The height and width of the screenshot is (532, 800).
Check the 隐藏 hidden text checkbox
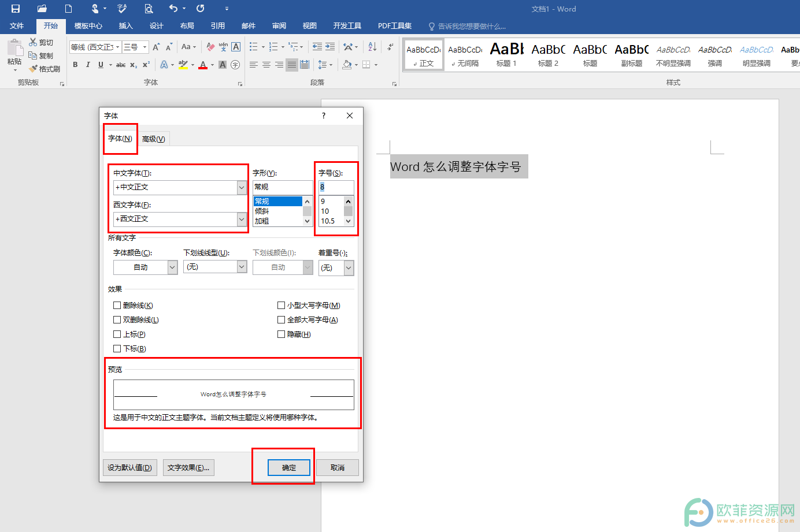[x=282, y=334]
